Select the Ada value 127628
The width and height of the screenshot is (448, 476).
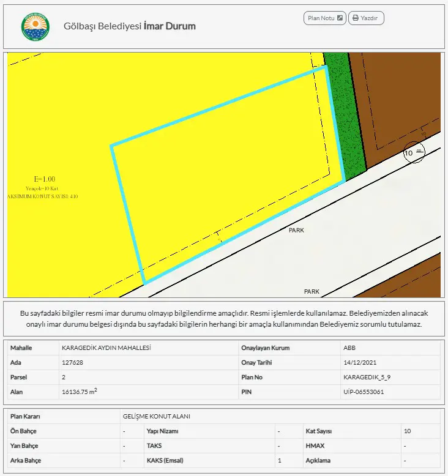pyautogui.click(x=72, y=362)
